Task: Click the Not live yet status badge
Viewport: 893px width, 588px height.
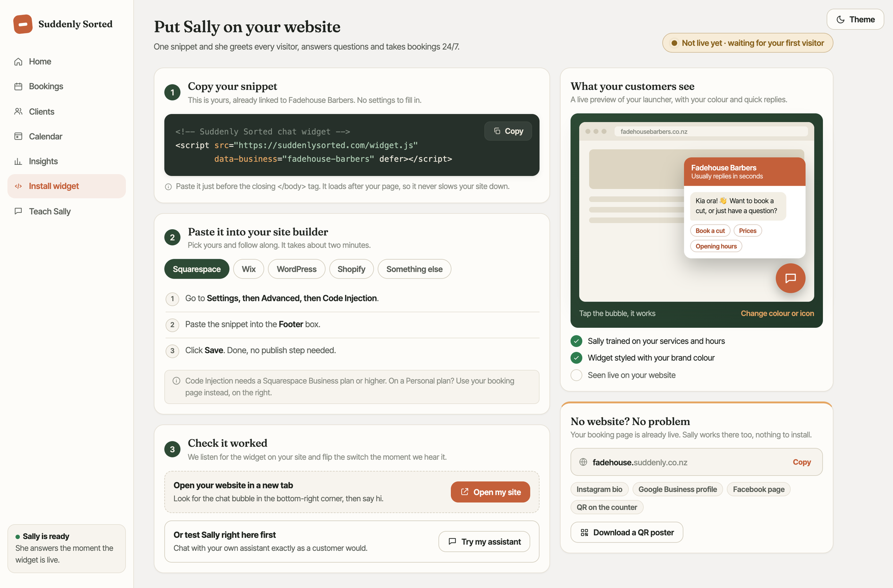Action: [x=747, y=43]
